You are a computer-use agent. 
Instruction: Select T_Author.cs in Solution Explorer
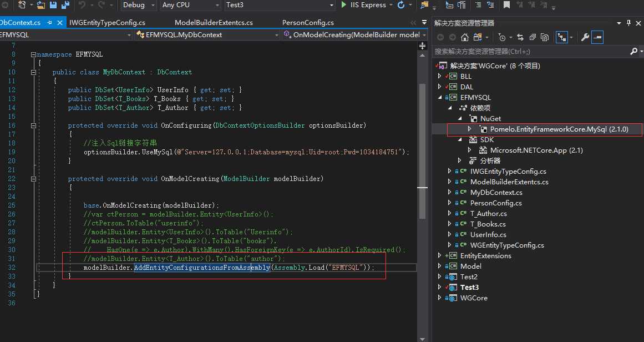point(488,213)
